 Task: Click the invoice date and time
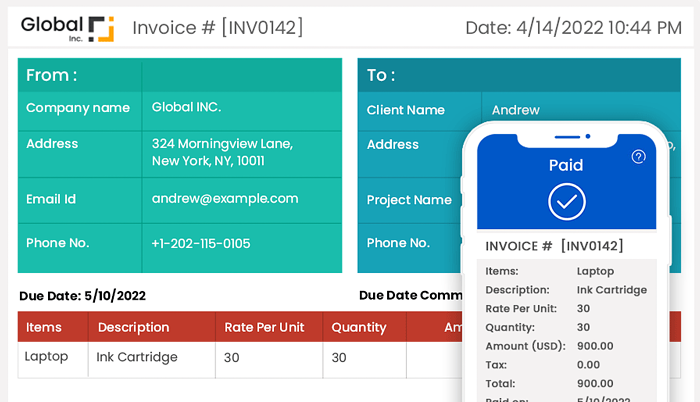[573, 27]
